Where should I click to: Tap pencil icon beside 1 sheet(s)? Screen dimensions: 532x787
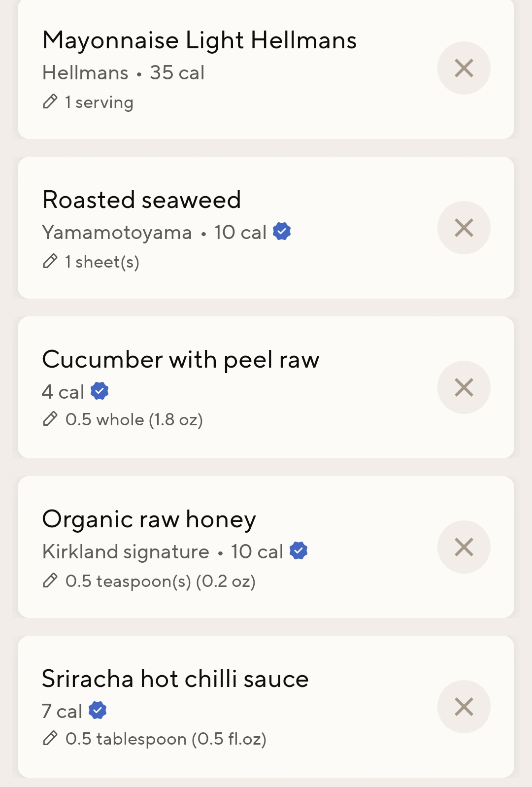pos(50,261)
